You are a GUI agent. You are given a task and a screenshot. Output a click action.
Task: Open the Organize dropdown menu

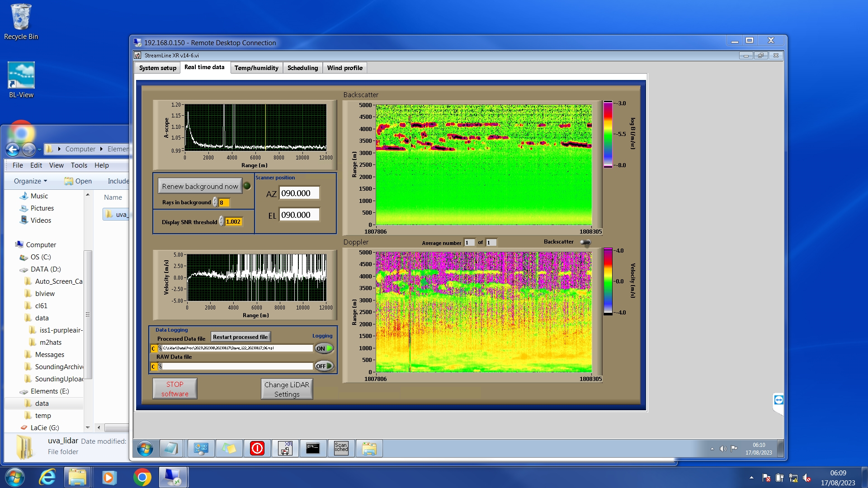point(30,181)
